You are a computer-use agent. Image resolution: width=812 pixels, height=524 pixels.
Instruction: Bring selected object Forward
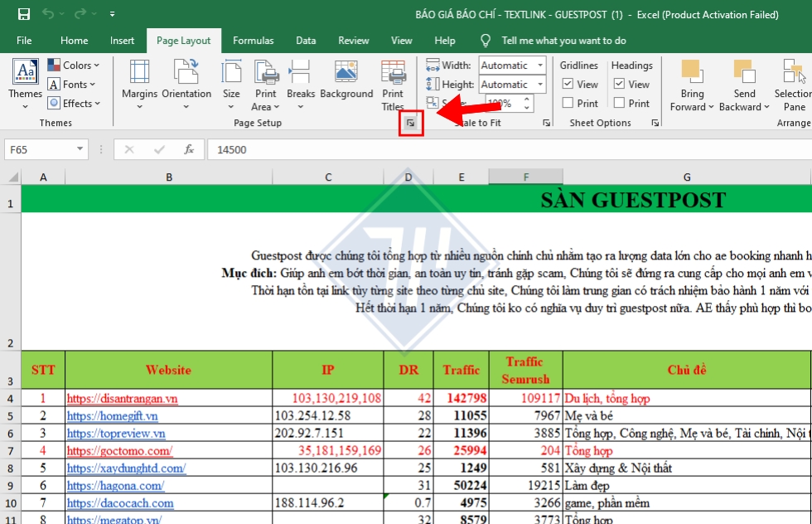point(692,83)
